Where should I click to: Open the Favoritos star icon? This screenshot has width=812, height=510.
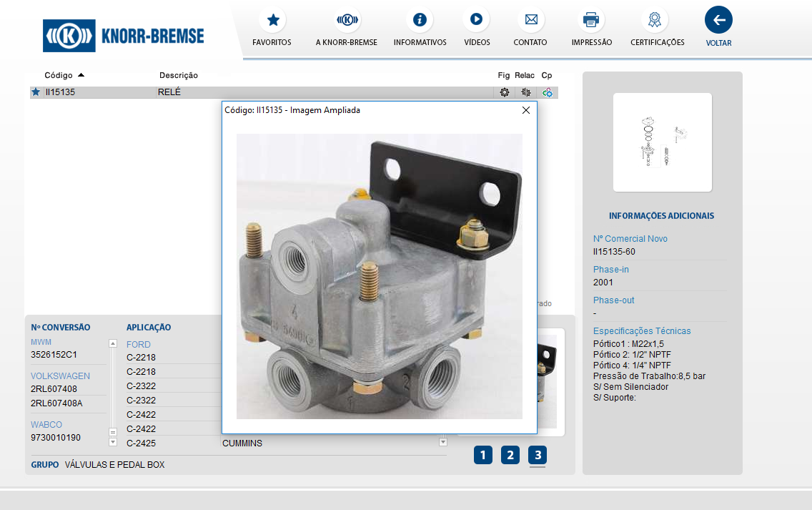pyautogui.click(x=272, y=20)
